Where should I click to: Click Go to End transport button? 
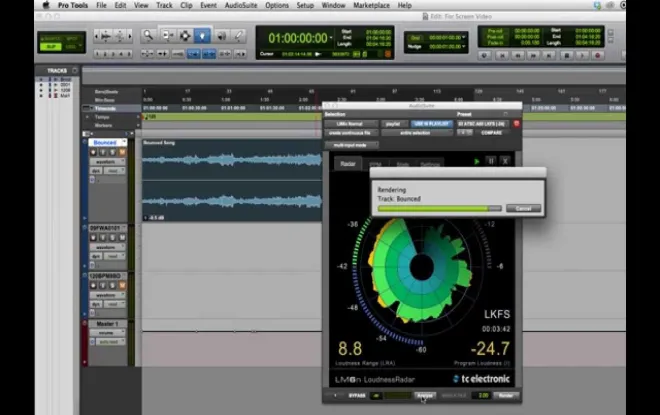coord(549,55)
